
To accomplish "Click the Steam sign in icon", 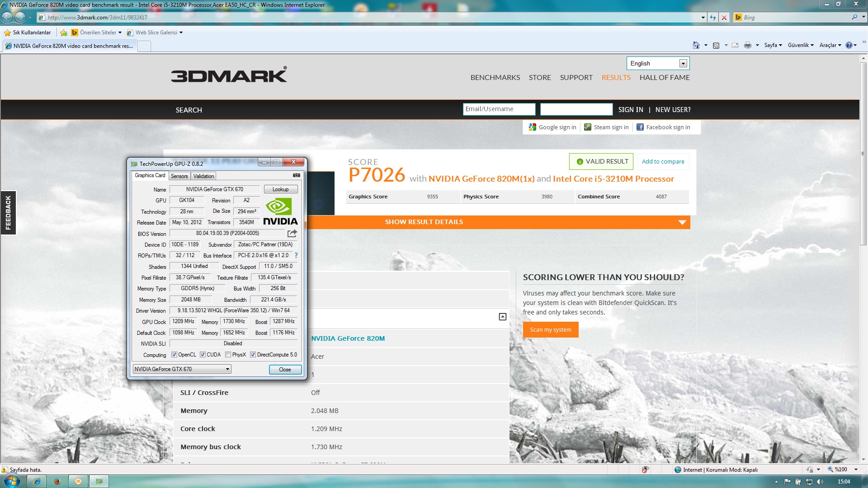I will coord(588,127).
